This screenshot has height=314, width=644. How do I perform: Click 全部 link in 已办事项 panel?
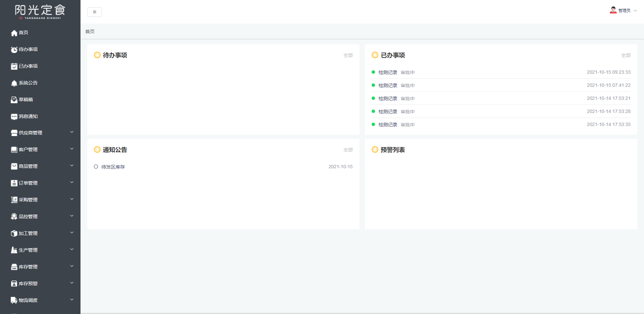click(626, 55)
